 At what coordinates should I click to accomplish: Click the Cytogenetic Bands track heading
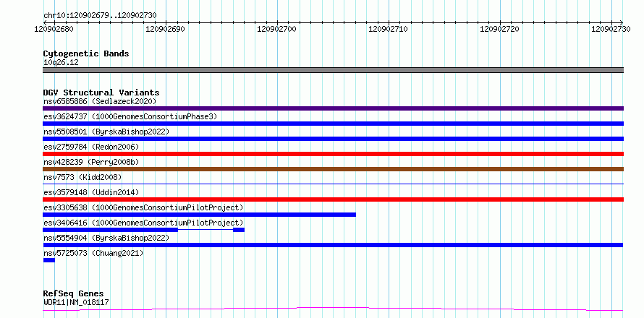point(86,53)
